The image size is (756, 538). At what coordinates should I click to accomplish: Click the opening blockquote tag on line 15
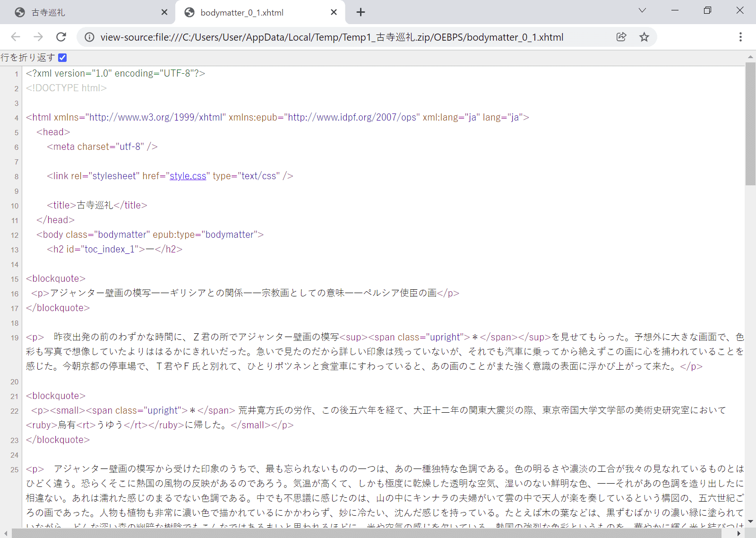56,278
